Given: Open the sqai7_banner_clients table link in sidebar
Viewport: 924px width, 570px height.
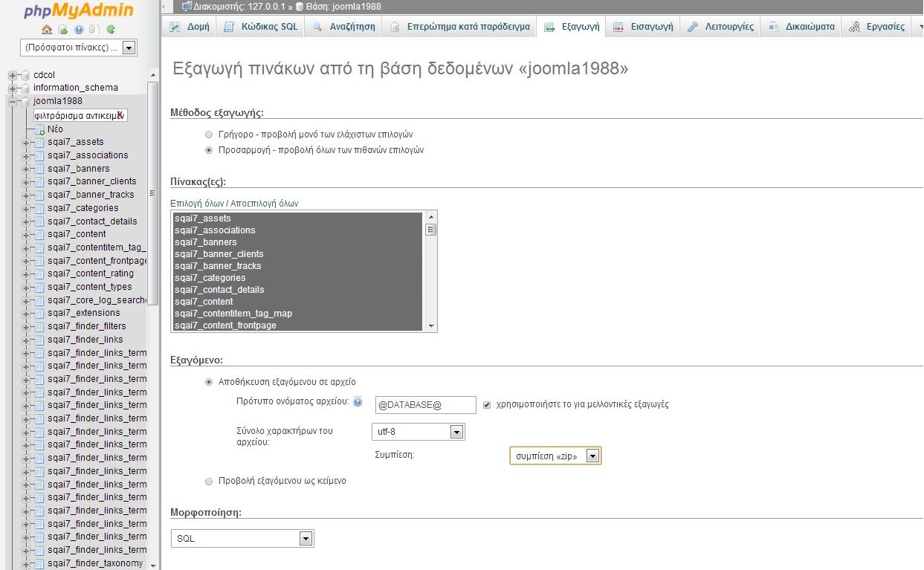Looking at the screenshot, I should tap(92, 181).
